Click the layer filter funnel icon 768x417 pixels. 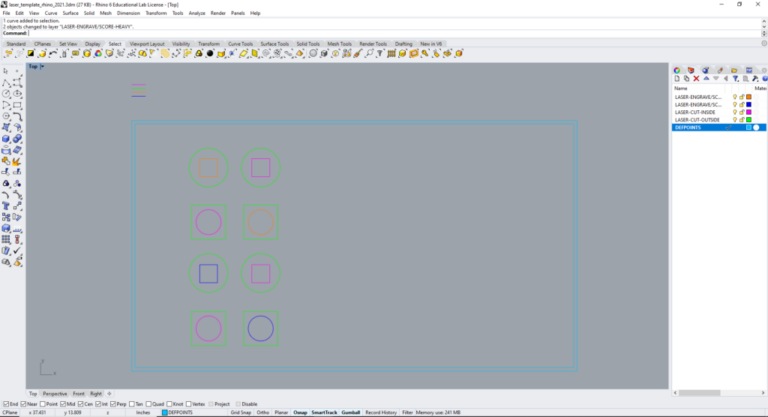734,78
